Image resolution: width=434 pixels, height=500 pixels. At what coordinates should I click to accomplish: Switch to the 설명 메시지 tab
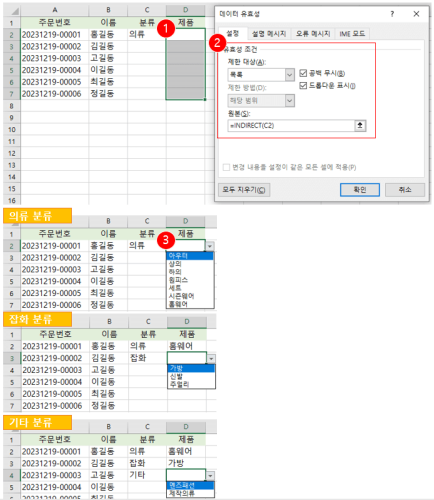click(x=269, y=34)
